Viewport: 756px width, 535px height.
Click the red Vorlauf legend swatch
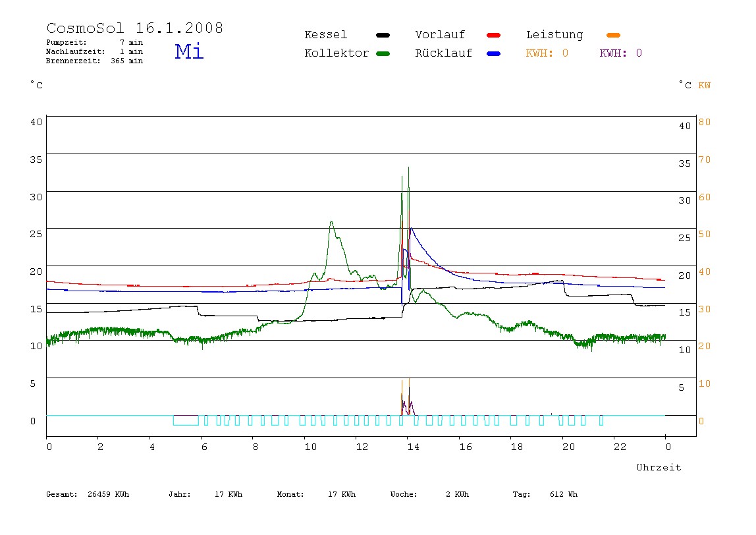[x=494, y=35]
